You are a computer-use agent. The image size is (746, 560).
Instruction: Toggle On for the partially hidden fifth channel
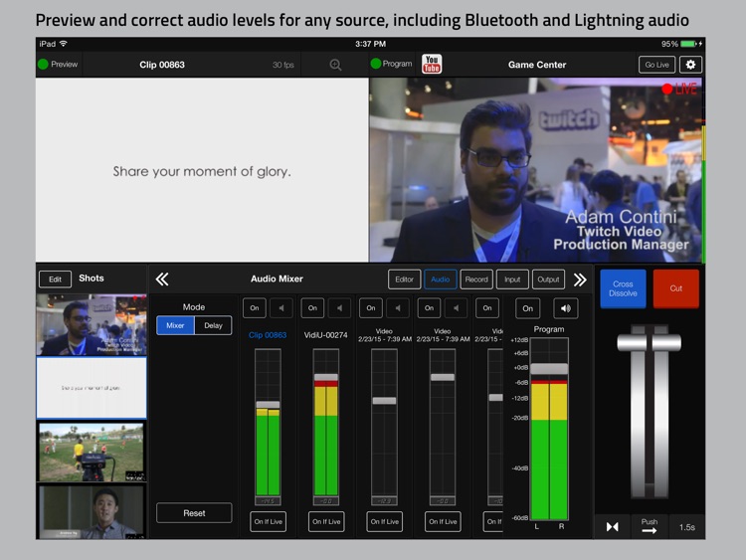coord(487,307)
